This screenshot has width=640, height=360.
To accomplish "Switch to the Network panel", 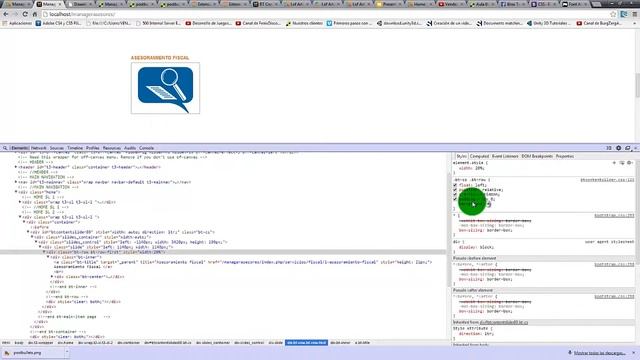I will click(x=39, y=148).
